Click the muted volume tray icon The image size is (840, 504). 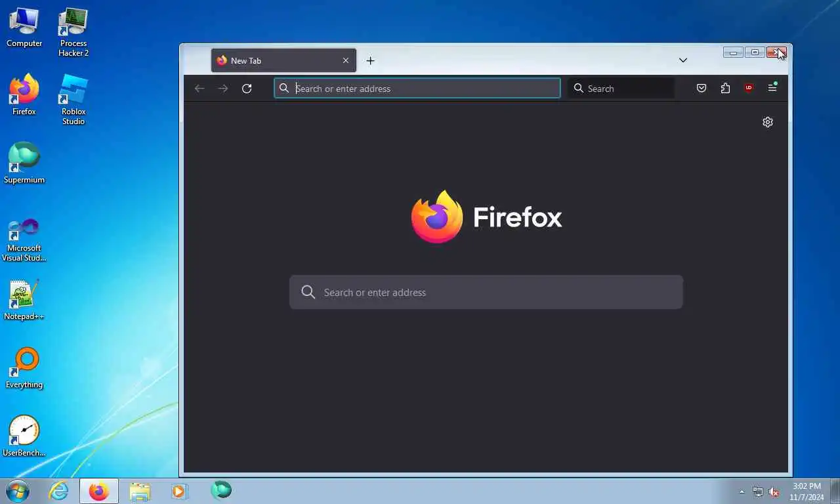click(x=774, y=492)
